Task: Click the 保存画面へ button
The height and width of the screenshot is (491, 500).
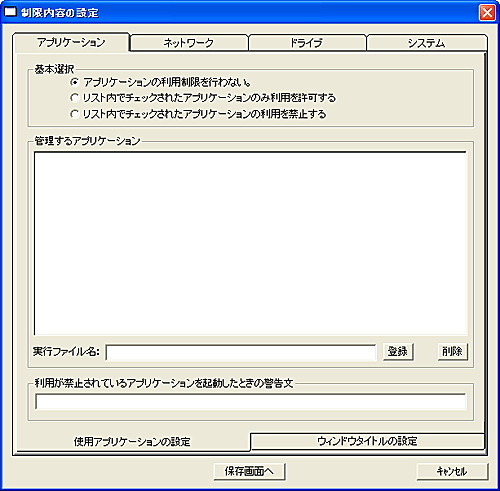Action: tap(249, 471)
